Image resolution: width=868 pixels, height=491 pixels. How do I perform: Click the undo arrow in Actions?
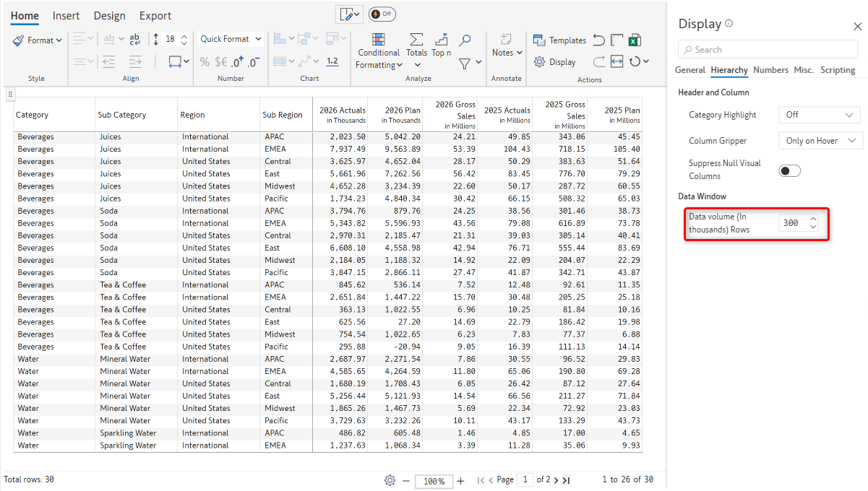coord(598,40)
